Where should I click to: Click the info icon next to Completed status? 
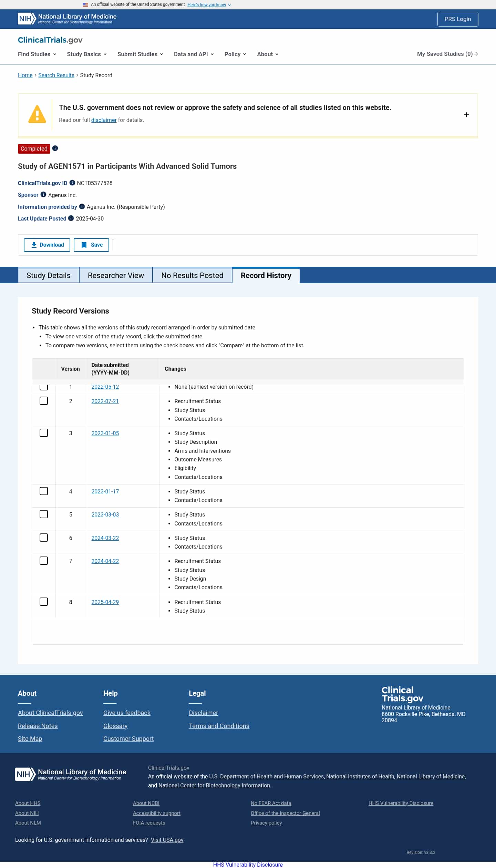[x=55, y=148]
